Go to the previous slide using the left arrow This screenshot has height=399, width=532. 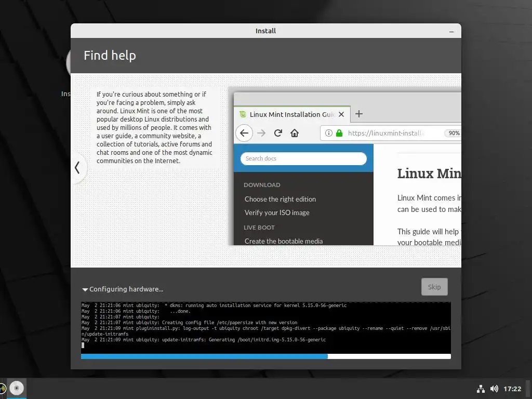click(78, 168)
